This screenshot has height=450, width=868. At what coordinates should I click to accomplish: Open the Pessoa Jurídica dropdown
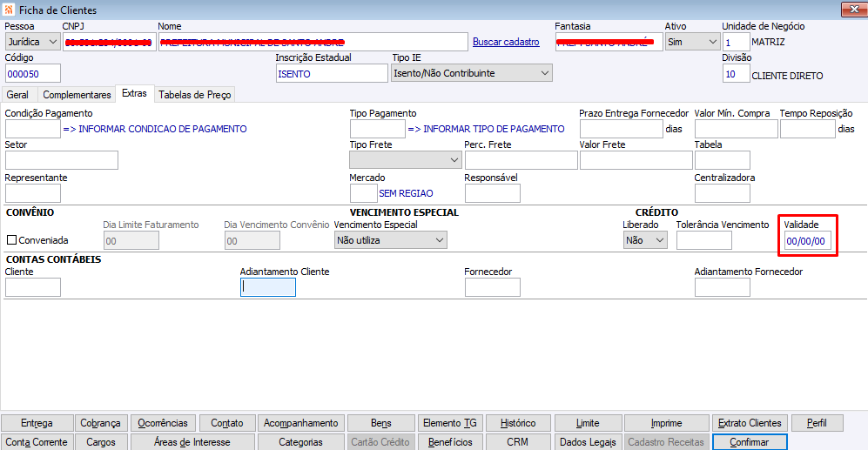coord(33,42)
